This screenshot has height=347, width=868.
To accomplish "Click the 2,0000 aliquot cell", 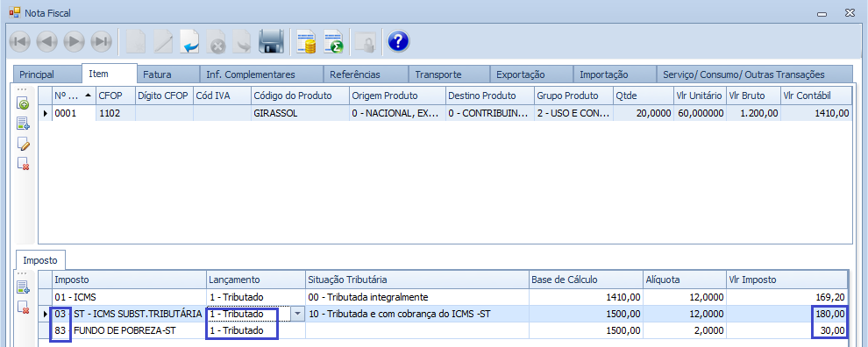I will pos(686,331).
